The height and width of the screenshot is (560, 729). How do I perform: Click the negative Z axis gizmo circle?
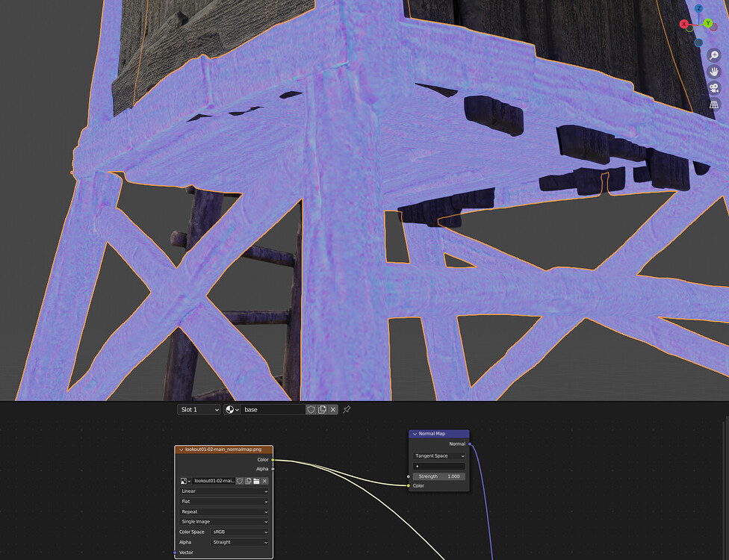tap(698, 43)
